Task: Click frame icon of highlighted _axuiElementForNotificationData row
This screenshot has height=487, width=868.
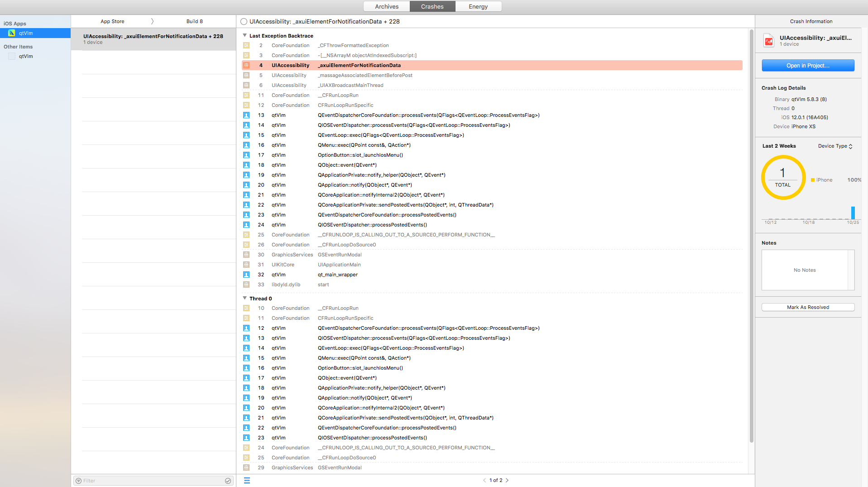Action: 246,65
